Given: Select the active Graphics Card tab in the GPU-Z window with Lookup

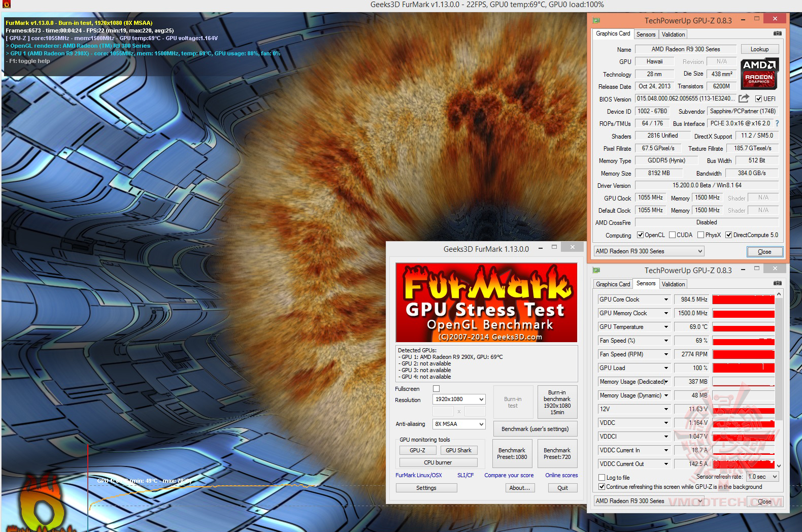Looking at the screenshot, I should click(613, 34).
